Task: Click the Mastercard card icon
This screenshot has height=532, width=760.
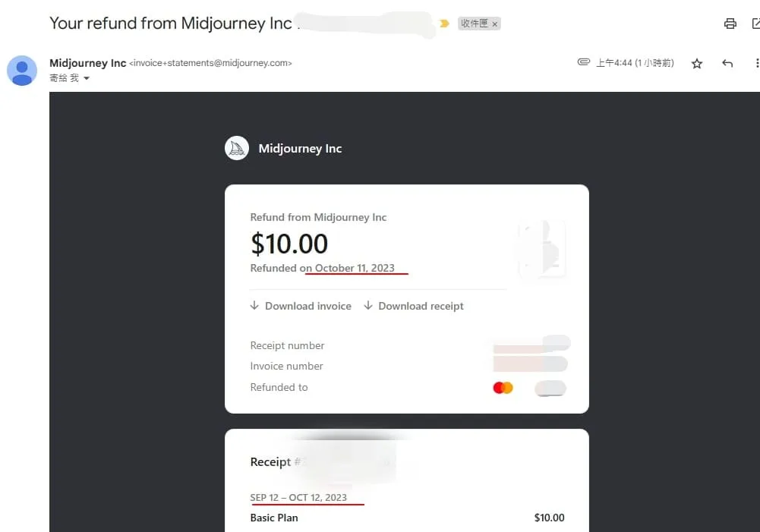Action: pyautogui.click(x=503, y=388)
